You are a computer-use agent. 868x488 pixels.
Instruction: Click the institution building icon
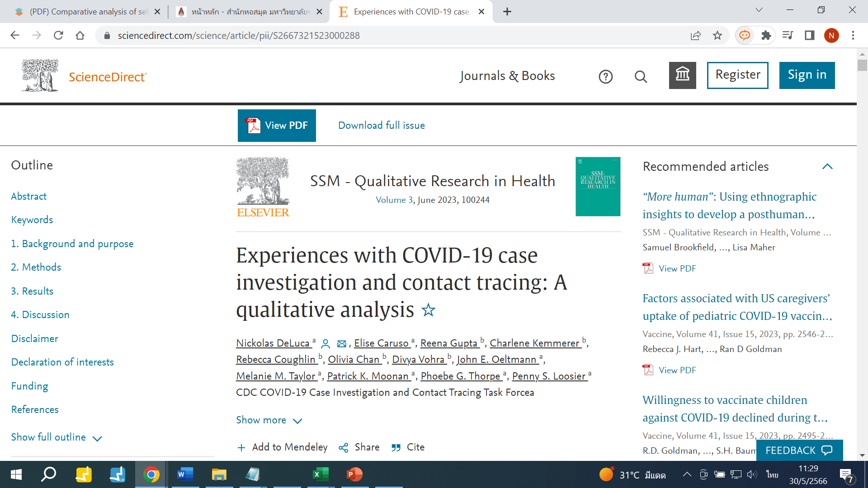point(682,75)
